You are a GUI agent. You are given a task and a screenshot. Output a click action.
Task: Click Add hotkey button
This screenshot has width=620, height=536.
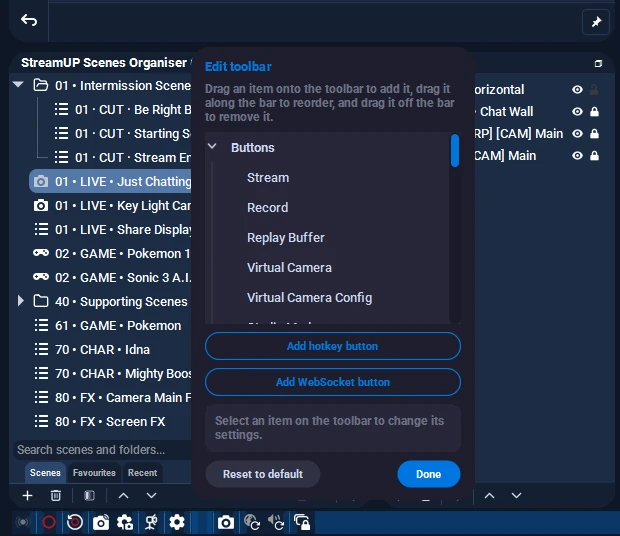point(333,346)
